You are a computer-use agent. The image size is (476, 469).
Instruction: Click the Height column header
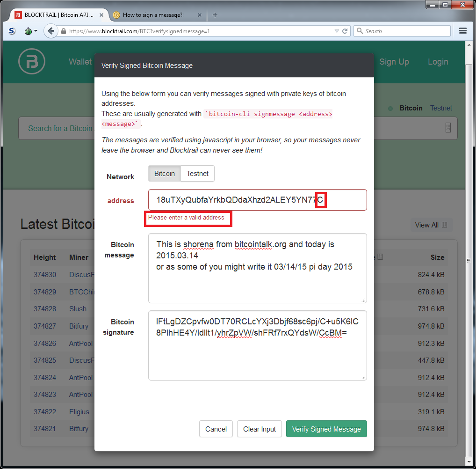coord(44,257)
